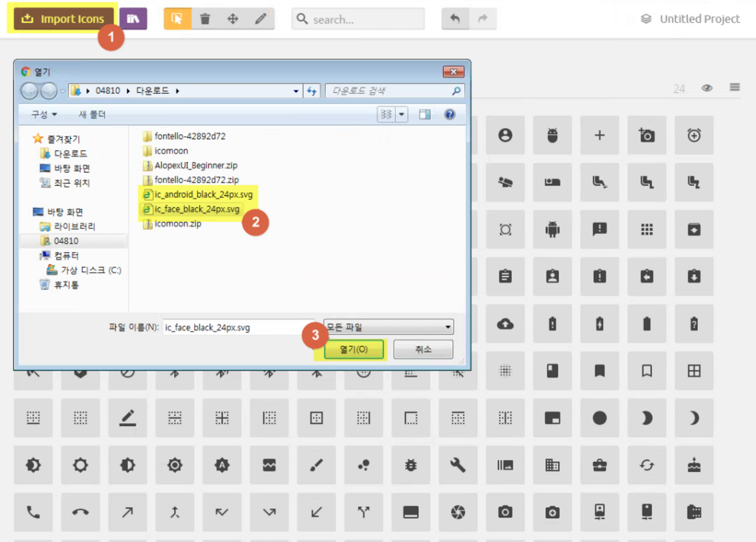Activate the Select tool in toolbar
This screenshot has height=542, width=756.
[177, 19]
